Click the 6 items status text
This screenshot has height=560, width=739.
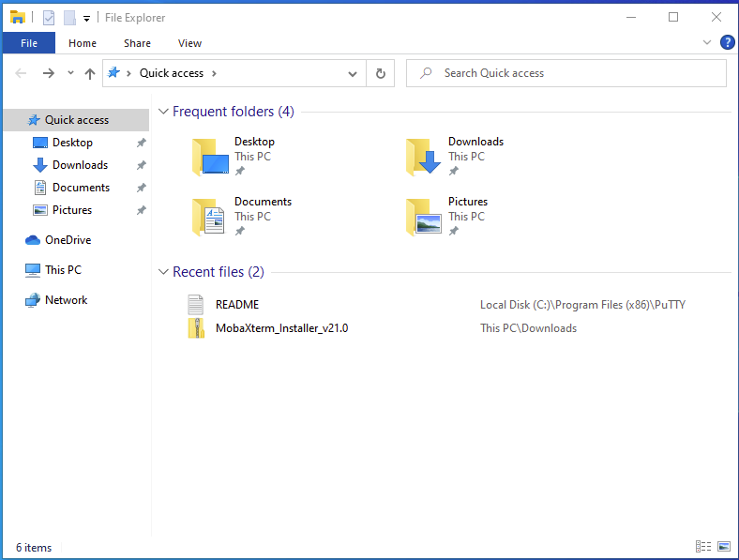(34, 547)
